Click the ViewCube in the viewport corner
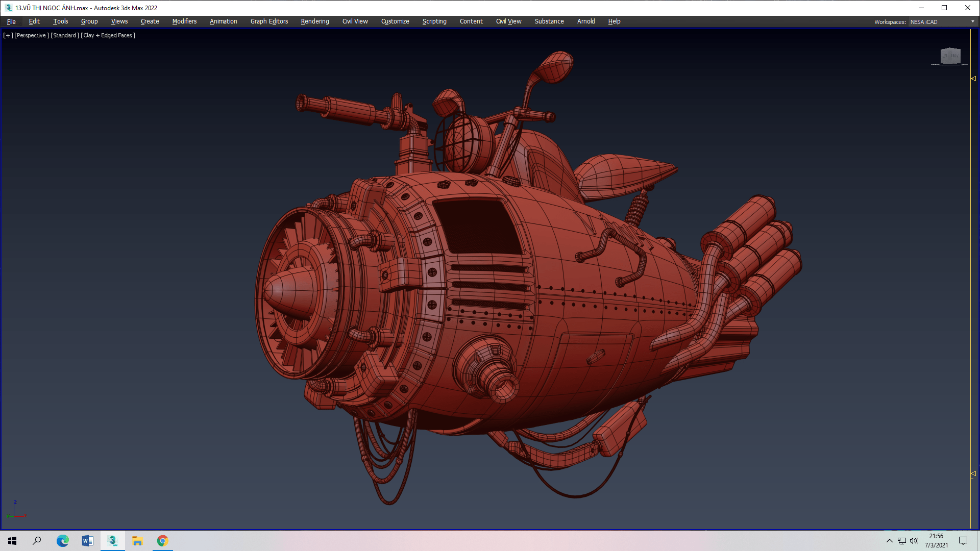Viewport: 980px width, 551px height. [950, 56]
